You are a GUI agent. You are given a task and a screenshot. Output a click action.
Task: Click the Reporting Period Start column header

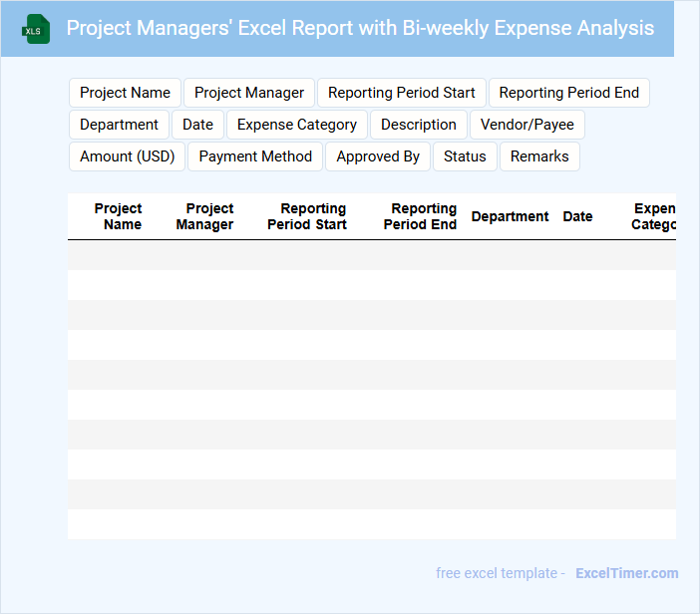(307, 216)
